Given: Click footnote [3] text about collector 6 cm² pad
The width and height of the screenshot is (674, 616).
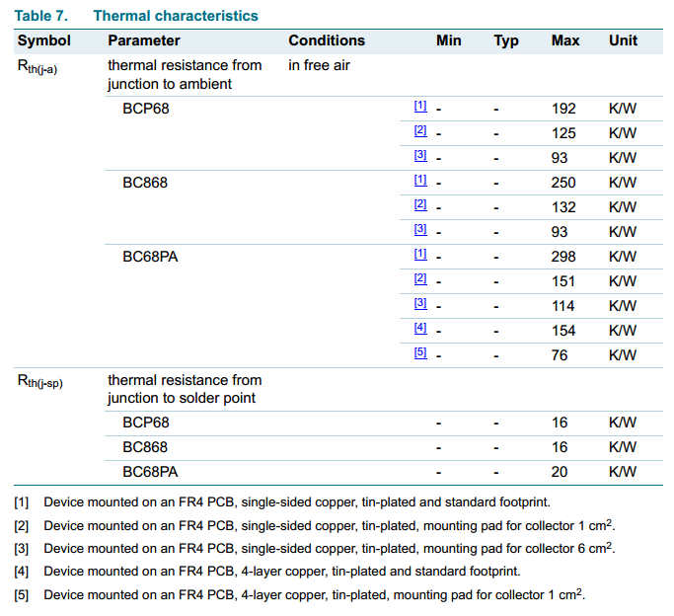Looking at the screenshot, I should (x=330, y=548).
